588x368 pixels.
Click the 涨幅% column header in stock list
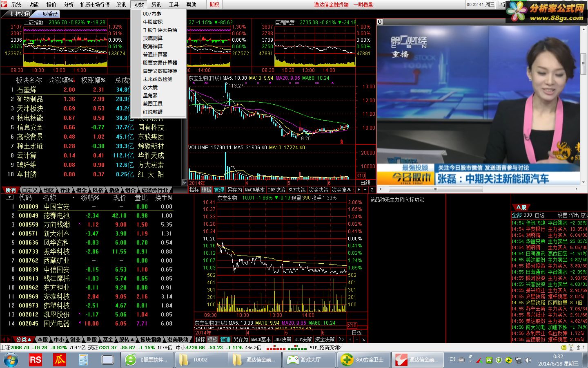(90, 198)
